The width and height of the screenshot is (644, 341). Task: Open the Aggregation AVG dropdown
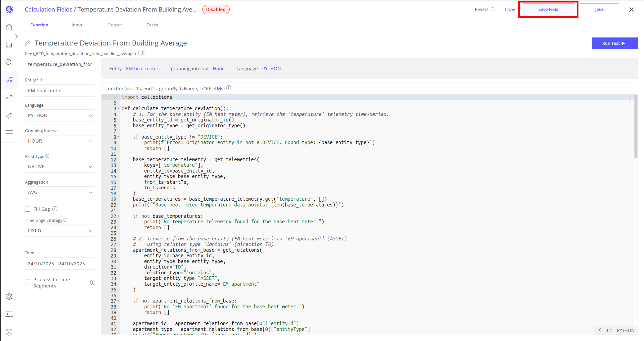tap(60, 192)
